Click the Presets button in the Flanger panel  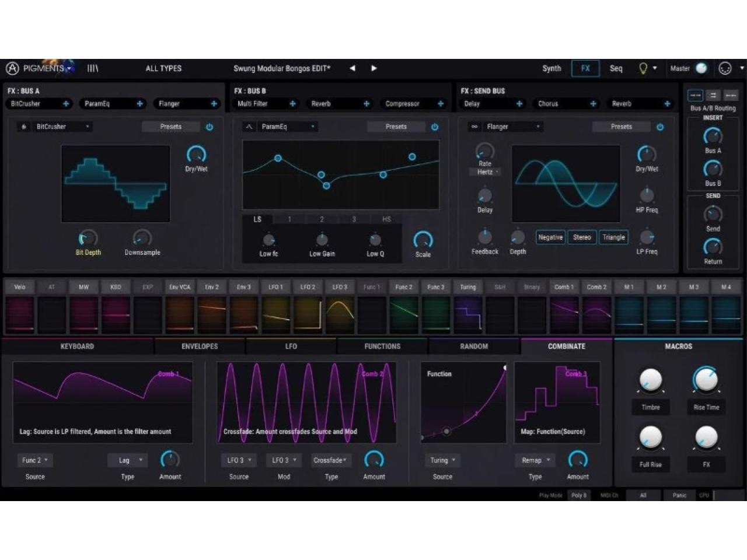(622, 127)
